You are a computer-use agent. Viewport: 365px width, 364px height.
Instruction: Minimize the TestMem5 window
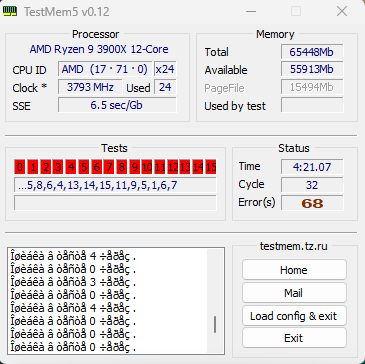coord(251,11)
